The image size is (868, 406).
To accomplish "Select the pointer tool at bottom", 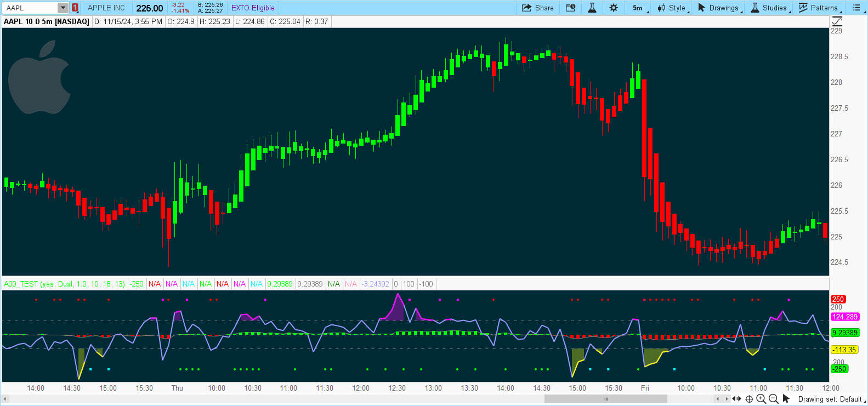I will tap(786, 399).
